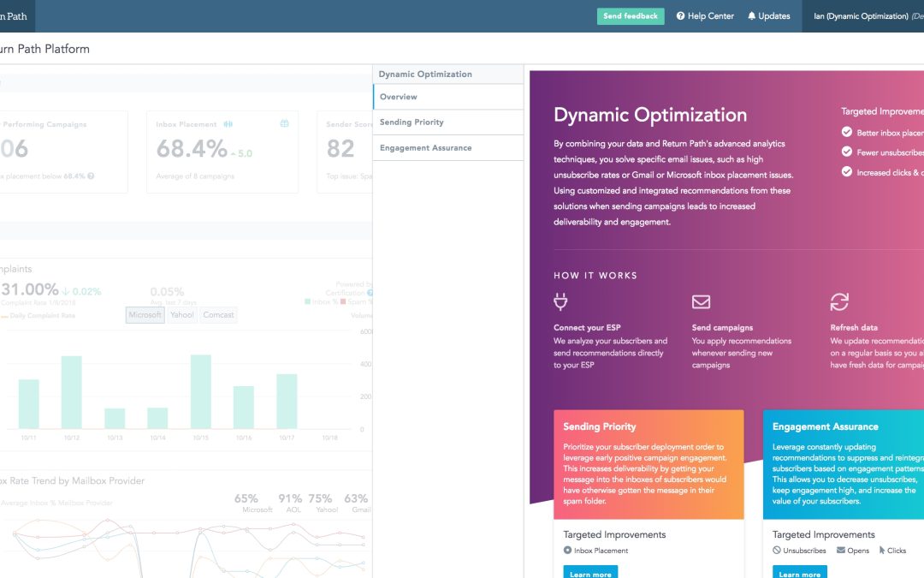Click the Inbox Placement globe icon

click(x=285, y=123)
